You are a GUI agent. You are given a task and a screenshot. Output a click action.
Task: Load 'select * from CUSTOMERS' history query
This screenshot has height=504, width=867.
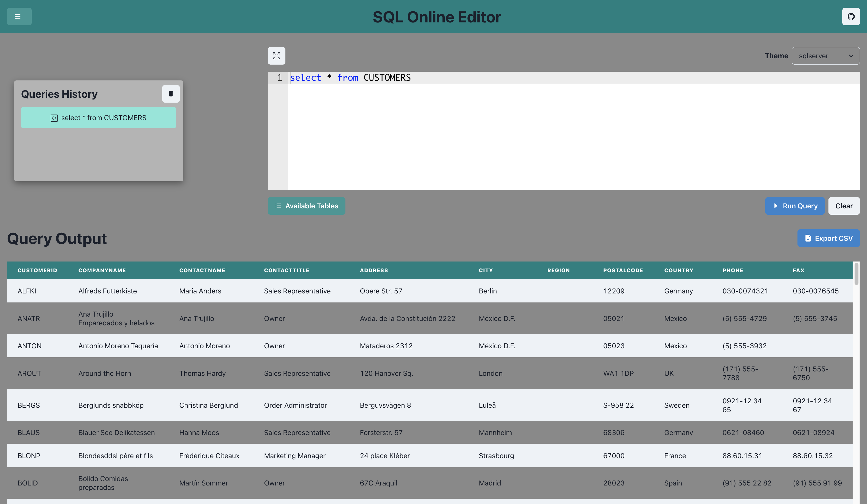pyautogui.click(x=104, y=118)
